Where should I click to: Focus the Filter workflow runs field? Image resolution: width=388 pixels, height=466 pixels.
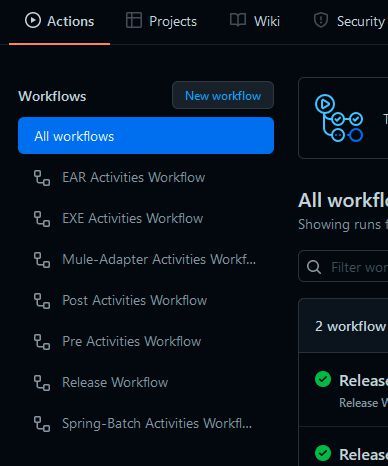[343, 267]
